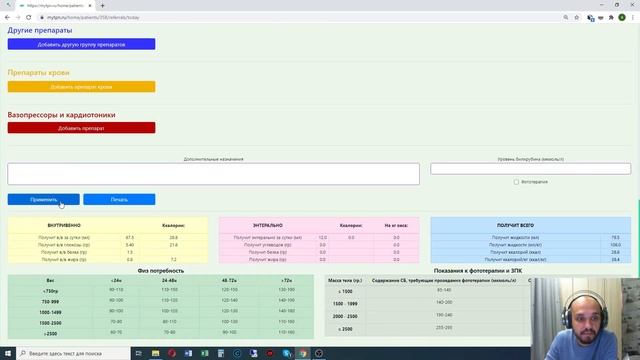Screen dimensions: 640x360
Task: Click the Windows Start button
Action: coord(7,353)
